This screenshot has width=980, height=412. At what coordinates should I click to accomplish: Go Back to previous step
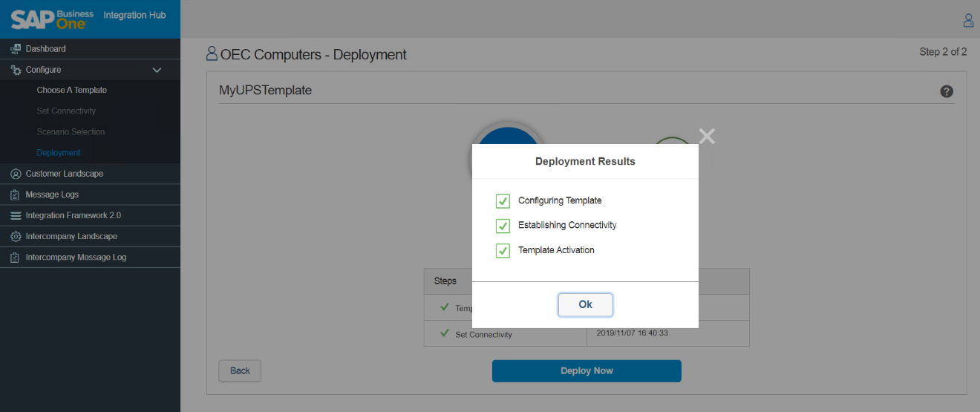(240, 370)
